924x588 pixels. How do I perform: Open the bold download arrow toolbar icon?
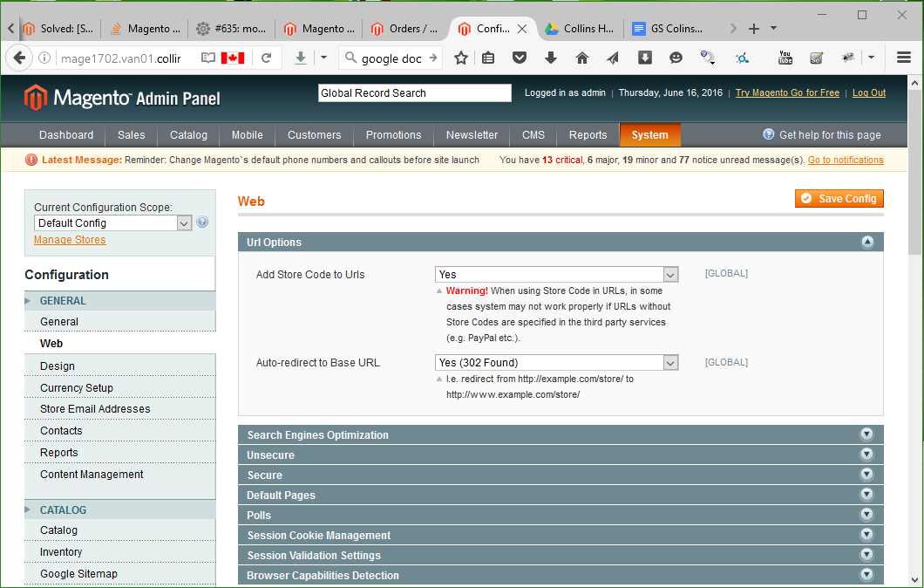pos(550,58)
